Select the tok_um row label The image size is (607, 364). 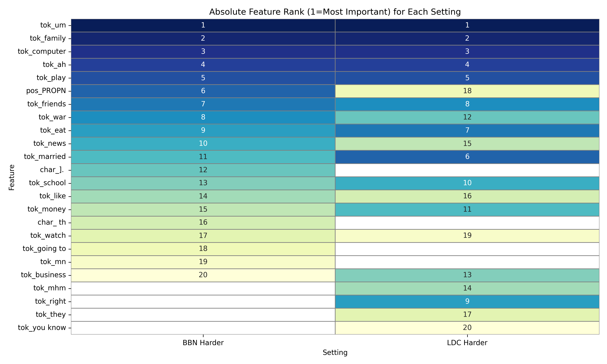point(53,25)
